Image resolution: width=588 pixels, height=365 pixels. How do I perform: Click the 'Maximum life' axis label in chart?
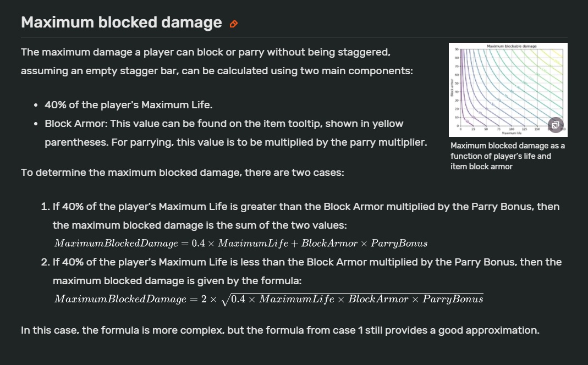[512, 133]
